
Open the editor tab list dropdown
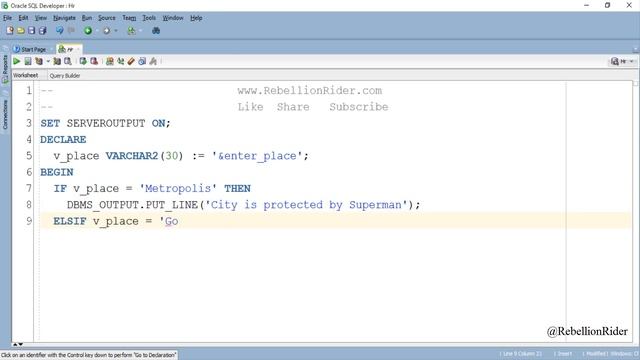pos(636,49)
